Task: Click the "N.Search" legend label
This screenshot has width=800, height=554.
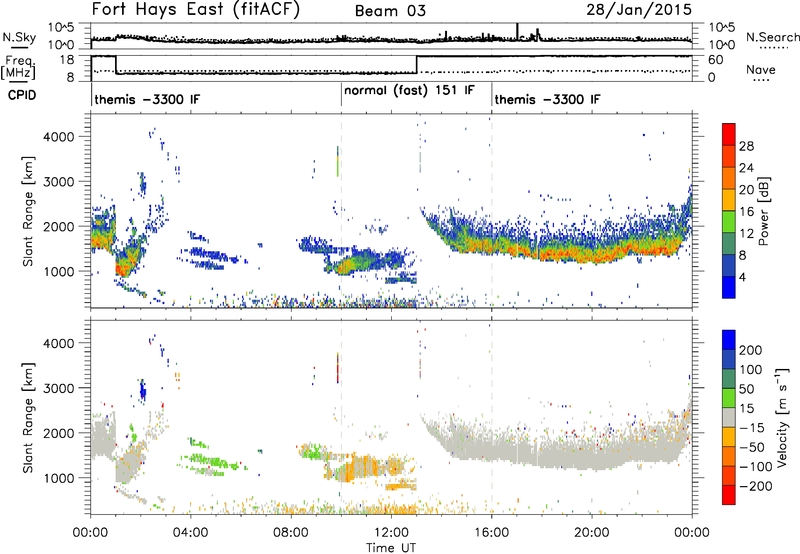Action: click(x=772, y=37)
